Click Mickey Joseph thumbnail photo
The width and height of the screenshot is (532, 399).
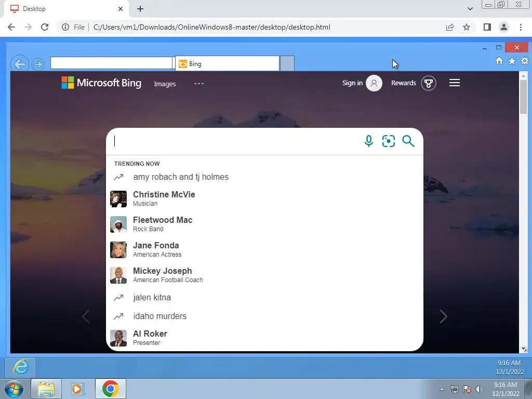(118, 275)
